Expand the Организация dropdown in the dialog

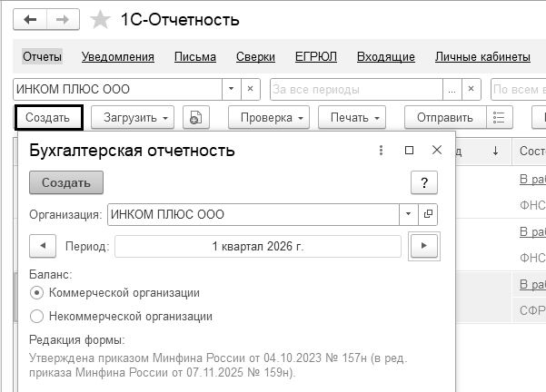pyautogui.click(x=409, y=214)
